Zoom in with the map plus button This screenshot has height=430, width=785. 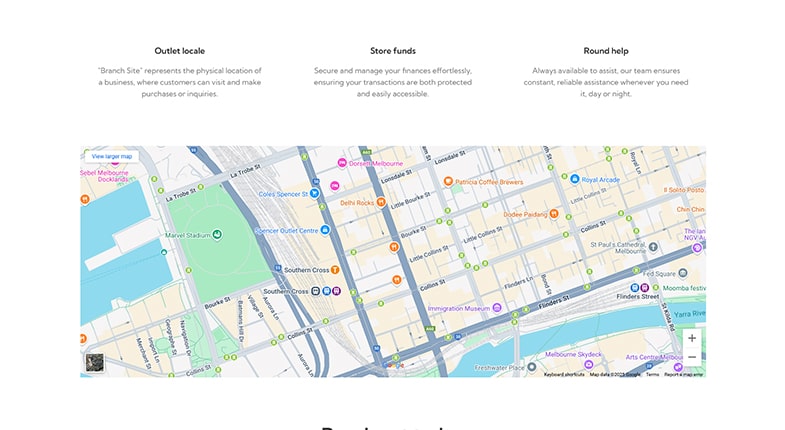691,338
